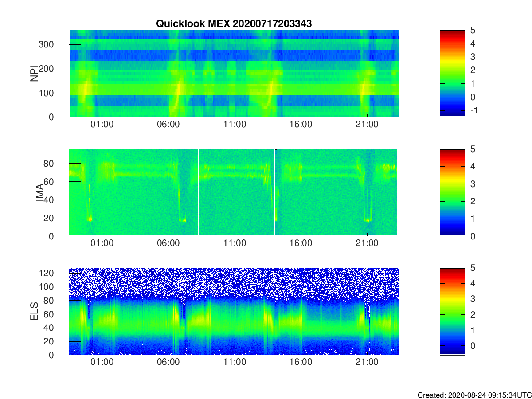Click the 21:00 tick under the ELS plot
Image resolution: width=532 pixels, height=399 pixels.
tap(367, 362)
